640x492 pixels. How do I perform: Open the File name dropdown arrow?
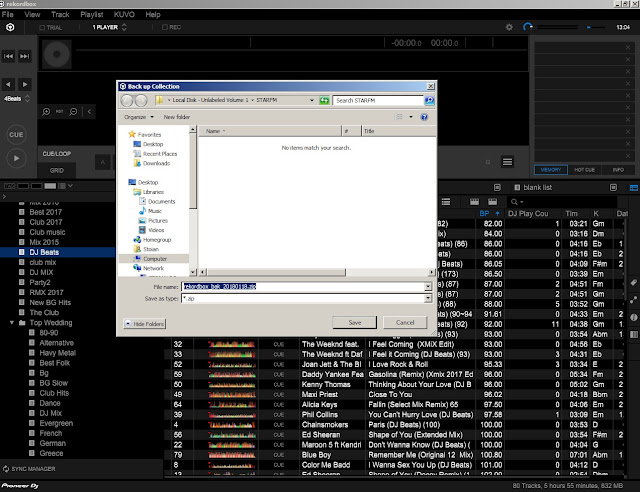428,287
